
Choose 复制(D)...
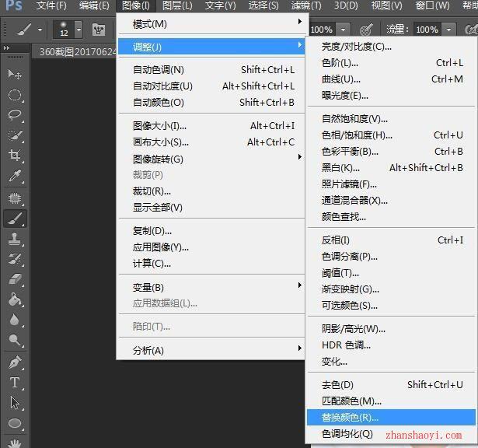(211, 231)
